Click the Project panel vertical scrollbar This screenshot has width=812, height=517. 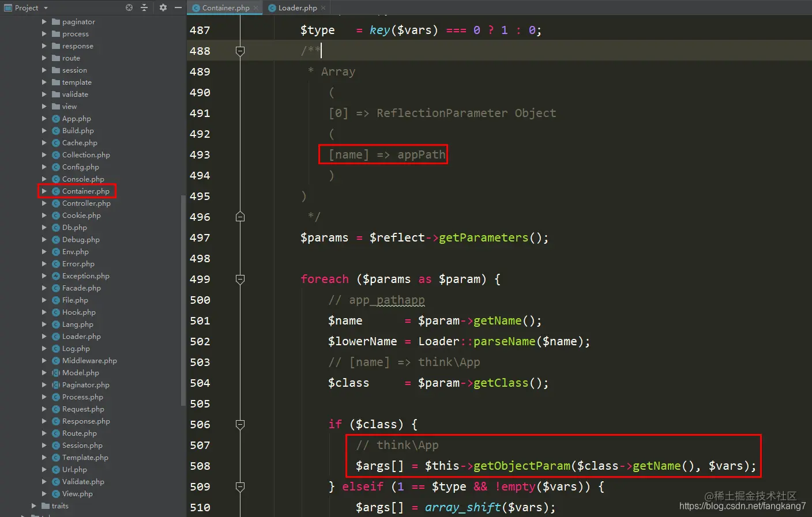tap(183, 300)
